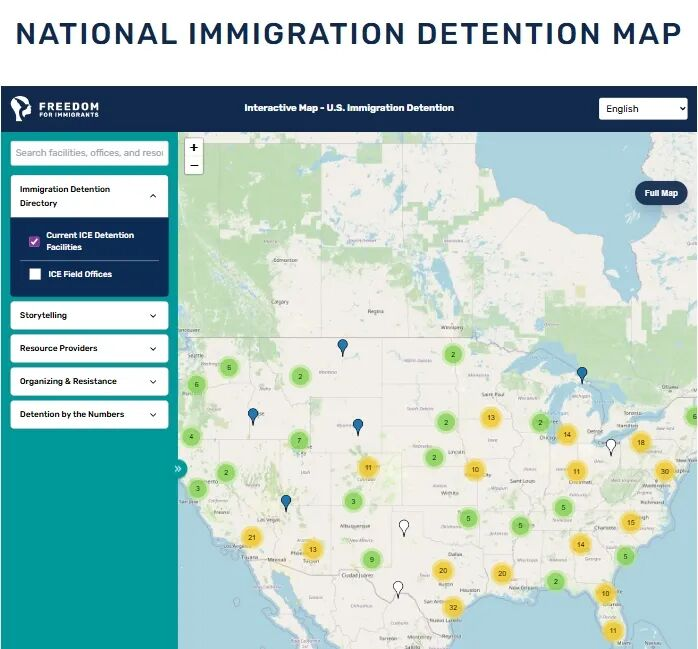Expand Detention by the Numbers panel
Screen dimensions: 698x649
[x=89, y=414]
